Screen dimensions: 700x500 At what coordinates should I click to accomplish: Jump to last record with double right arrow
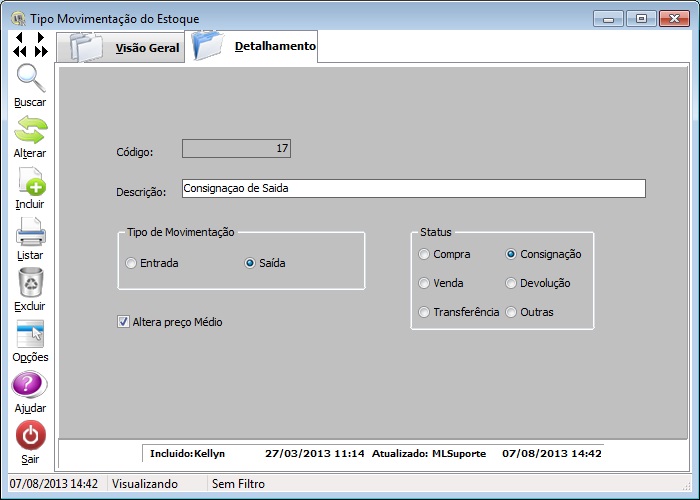click(x=41, y=51)
